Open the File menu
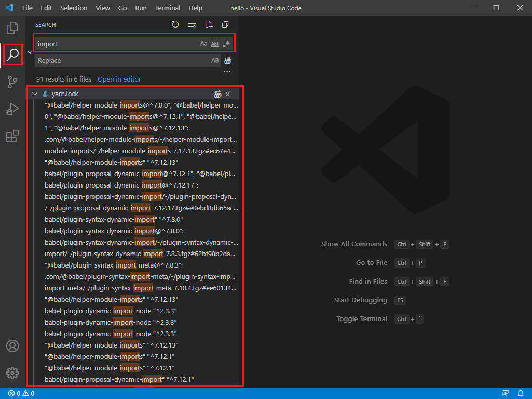The image size is (532, 399). coord(27,8)
